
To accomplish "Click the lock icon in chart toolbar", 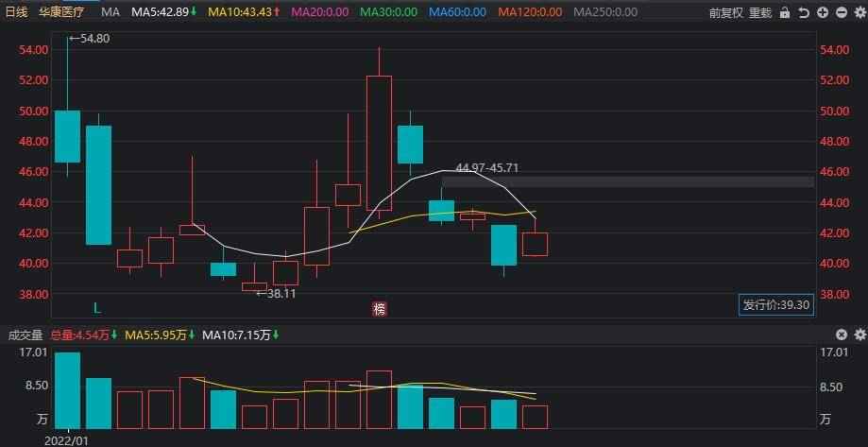I will click(786, 13).
